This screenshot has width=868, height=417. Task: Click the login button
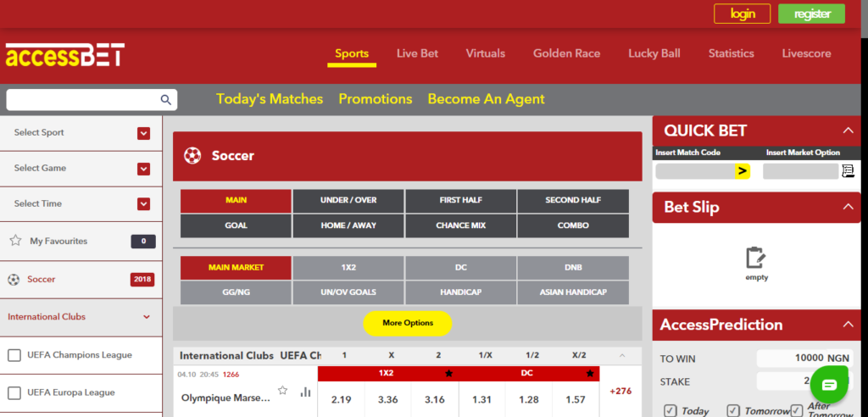(x=743, y=14)
